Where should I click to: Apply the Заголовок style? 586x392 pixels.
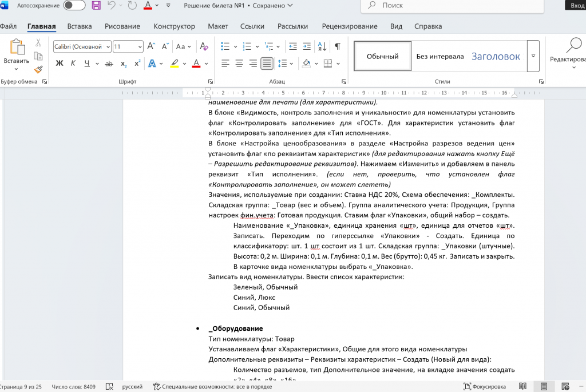[x=496, y=56]
